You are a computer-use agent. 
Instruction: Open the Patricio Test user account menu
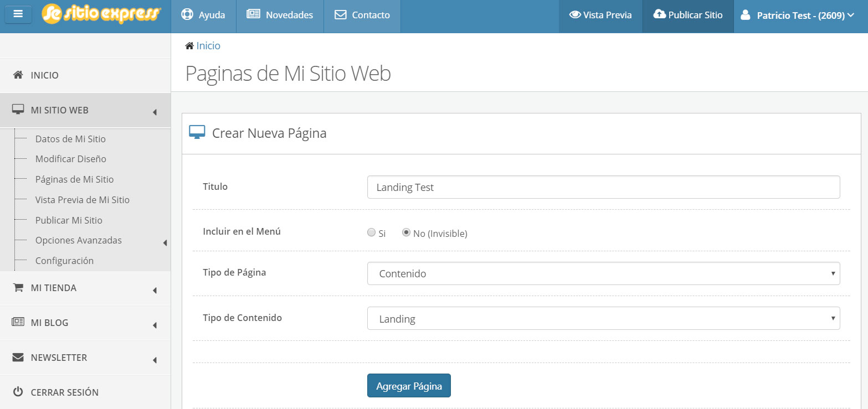coord(800,15)
